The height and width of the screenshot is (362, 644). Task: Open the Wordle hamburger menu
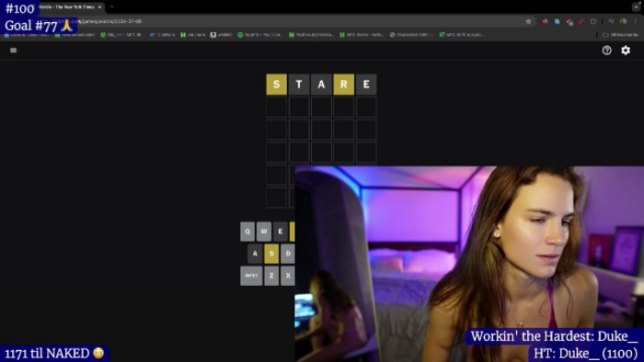tap(14, 50)
